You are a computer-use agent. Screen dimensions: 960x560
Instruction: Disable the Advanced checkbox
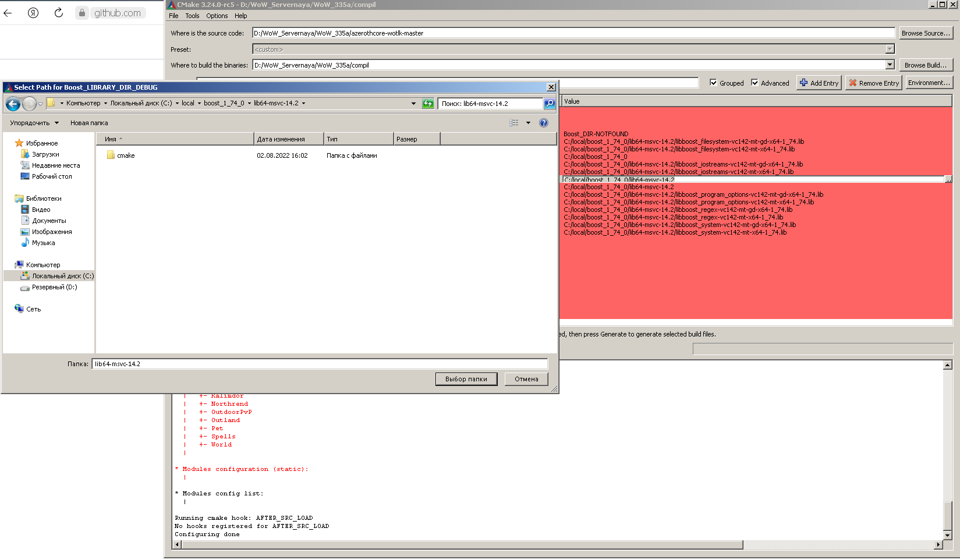click(x=755, y=83)
